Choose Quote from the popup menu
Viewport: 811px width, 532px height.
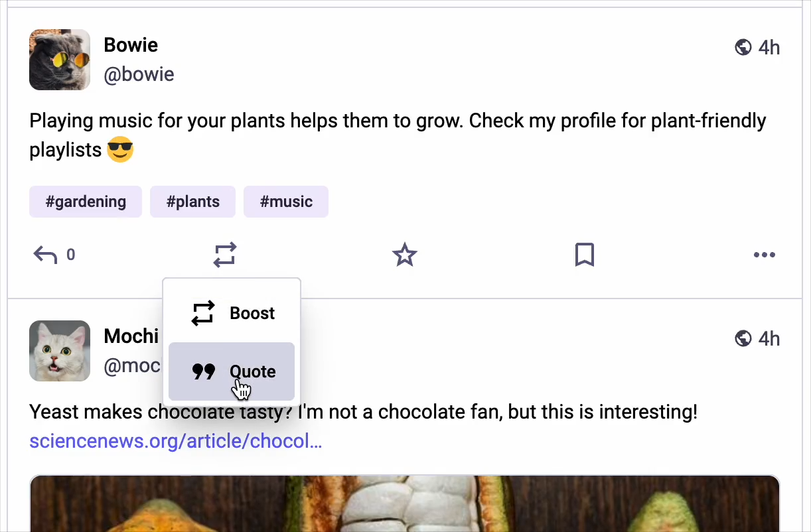click(x=232, y=371)
